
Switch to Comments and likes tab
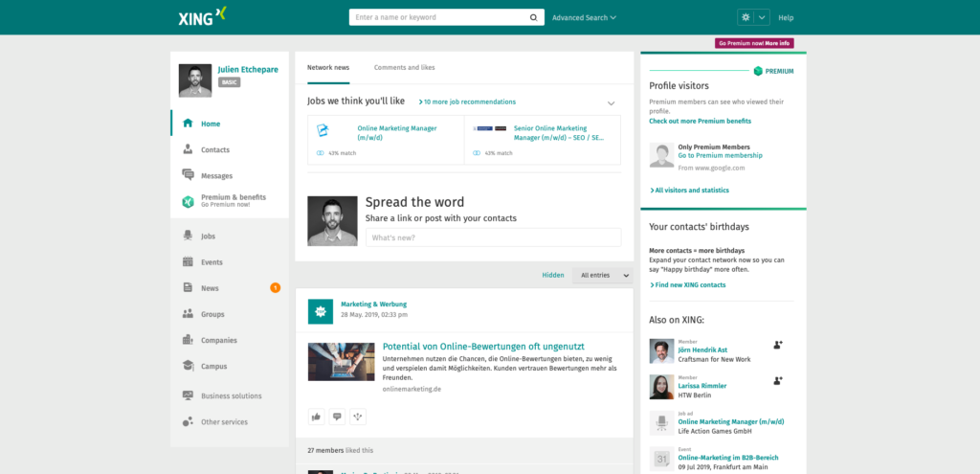(405, 68)
